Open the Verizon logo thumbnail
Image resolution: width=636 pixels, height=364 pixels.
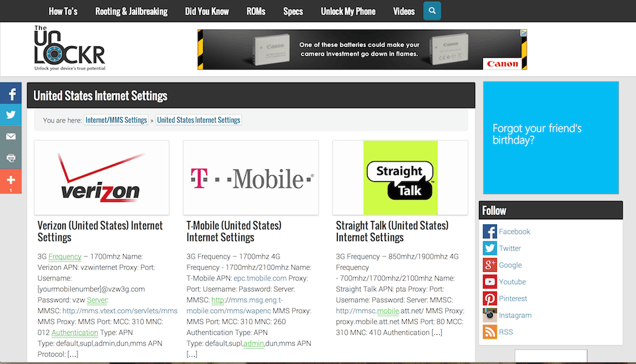pos(102,177)
